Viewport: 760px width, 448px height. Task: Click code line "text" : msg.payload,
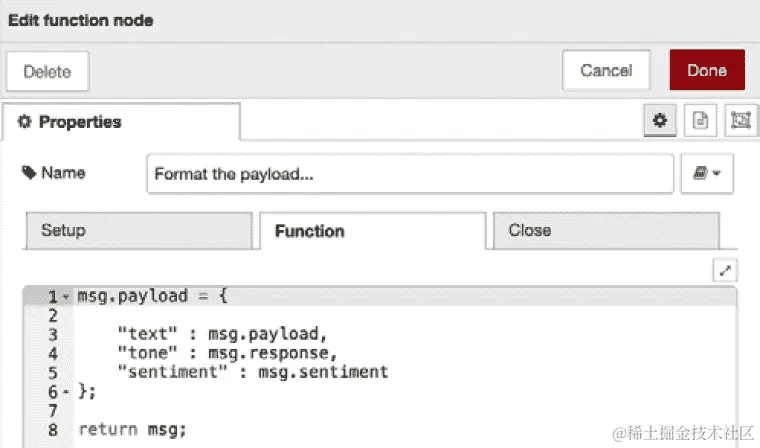coord(222,334)
